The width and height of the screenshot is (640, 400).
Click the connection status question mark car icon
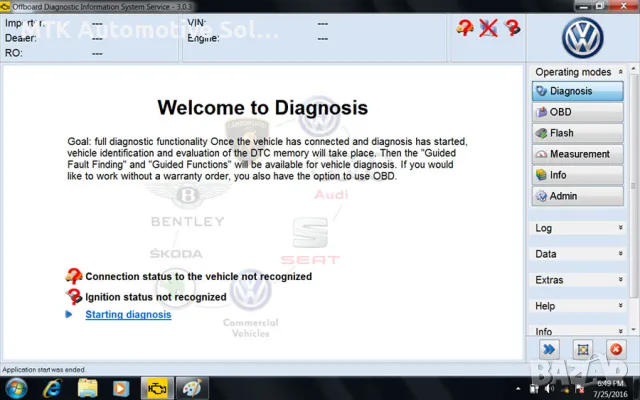74,276
